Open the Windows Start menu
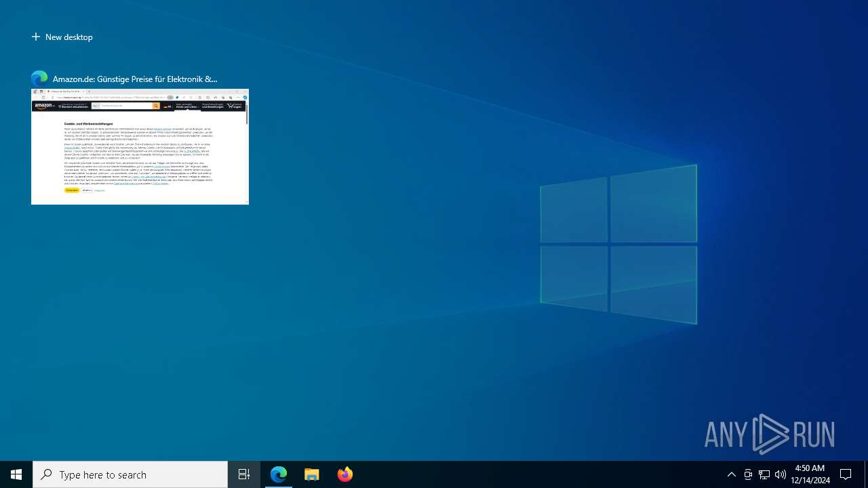 [16, 474]
